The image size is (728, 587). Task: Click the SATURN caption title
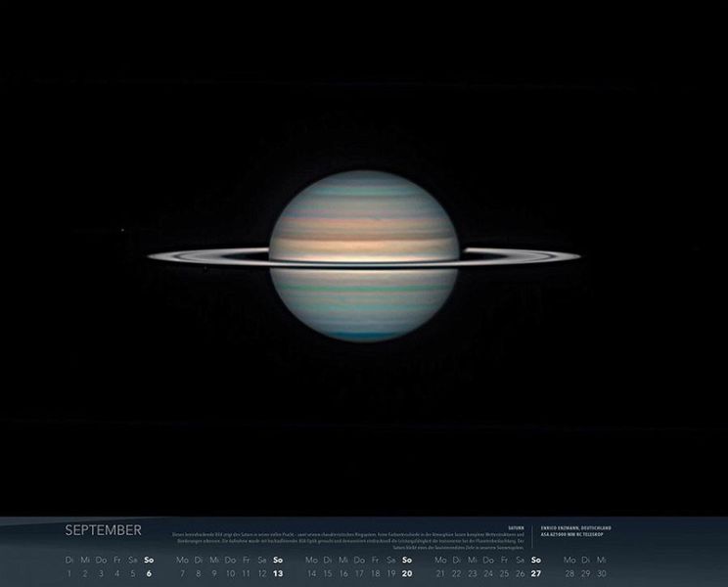pos(518,527)
